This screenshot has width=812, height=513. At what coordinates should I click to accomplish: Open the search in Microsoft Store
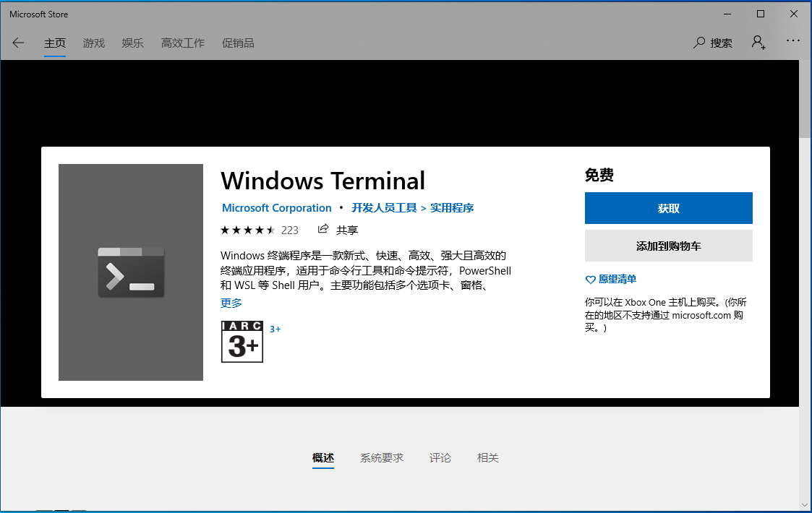click(x=712, y=43)
